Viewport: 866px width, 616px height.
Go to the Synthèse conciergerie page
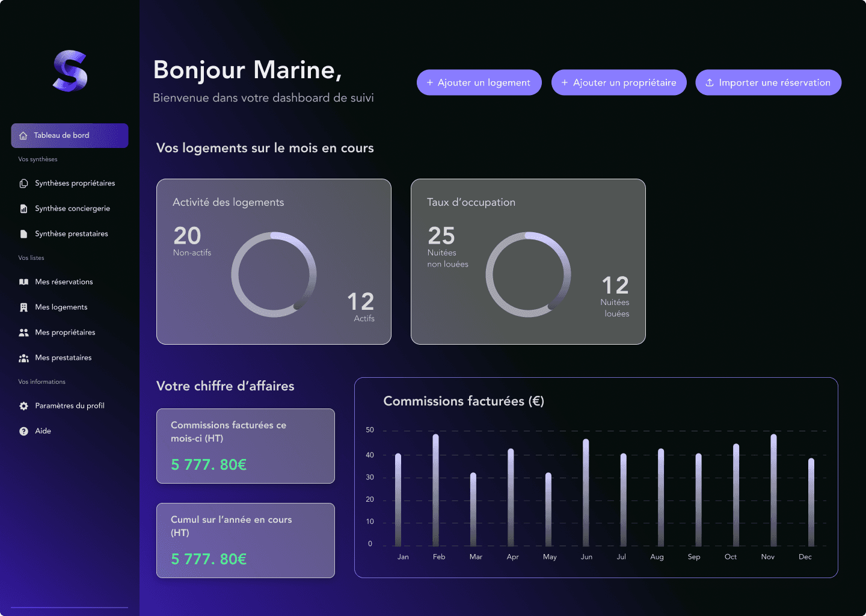point(72,209)
